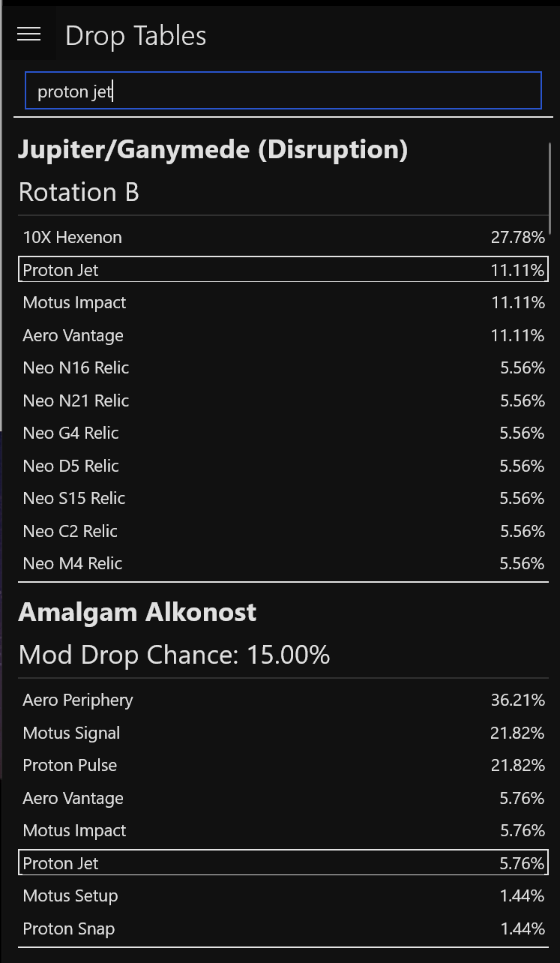
Task: Select the Amalgam Alkonost section header
Action: 137,612
